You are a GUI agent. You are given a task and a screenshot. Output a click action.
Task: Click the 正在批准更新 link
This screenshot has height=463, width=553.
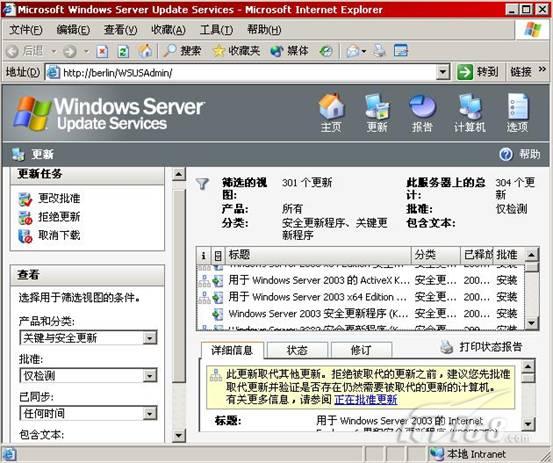(x=365, y=400)
